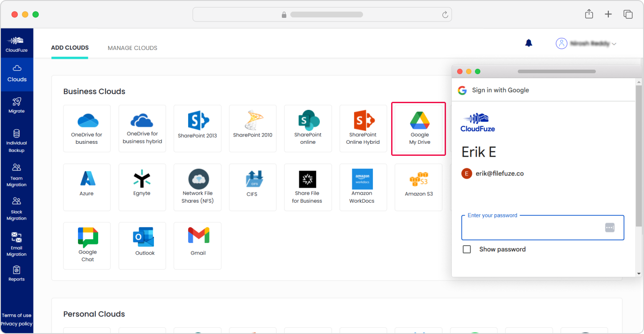
Task: Enable Show password checkbox
Action: (467, 249)
